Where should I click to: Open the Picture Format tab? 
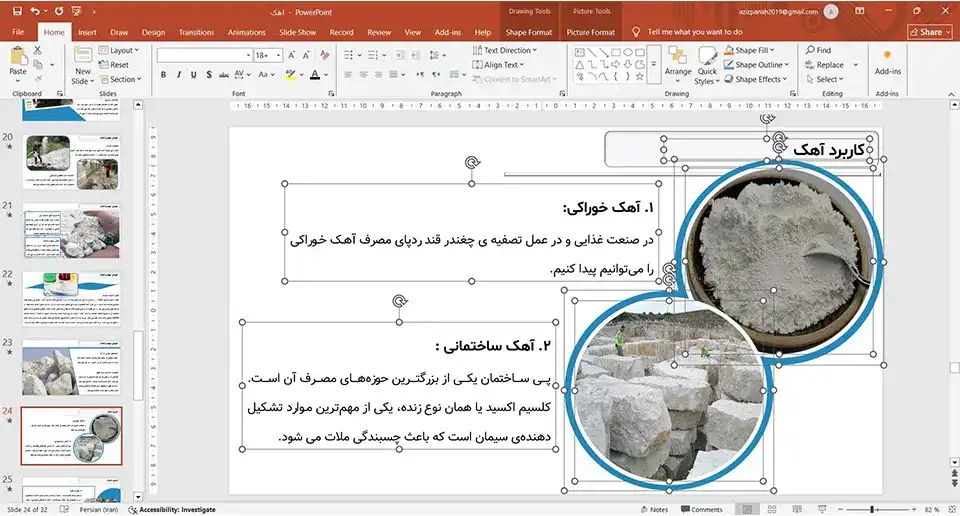(x=590, y=32)
